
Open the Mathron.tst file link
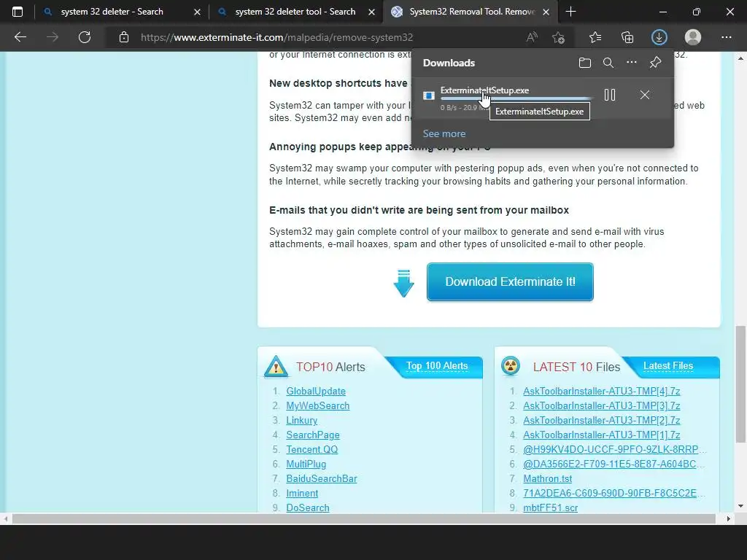pyautogui.click(x=547, y=479)
